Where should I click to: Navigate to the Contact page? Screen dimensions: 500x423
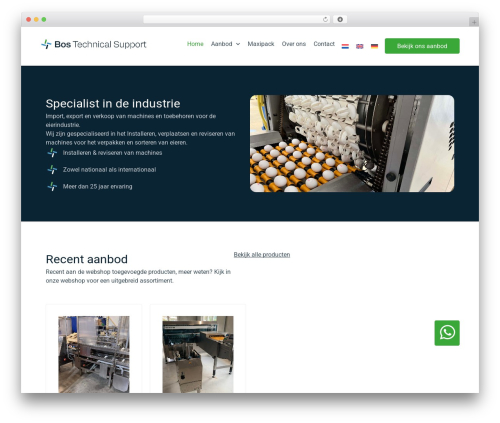coord(324,44)
